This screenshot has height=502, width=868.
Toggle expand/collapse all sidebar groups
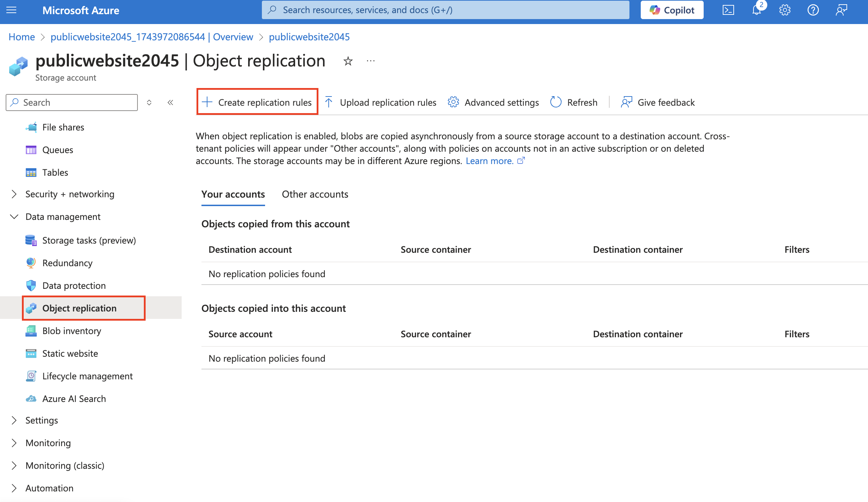coord(149,103)
